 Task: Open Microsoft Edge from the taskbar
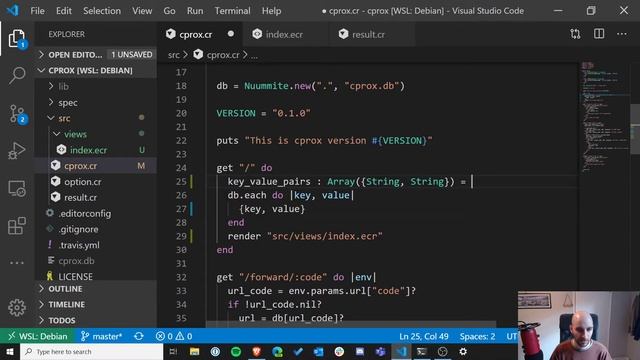[x=278, y=352]
